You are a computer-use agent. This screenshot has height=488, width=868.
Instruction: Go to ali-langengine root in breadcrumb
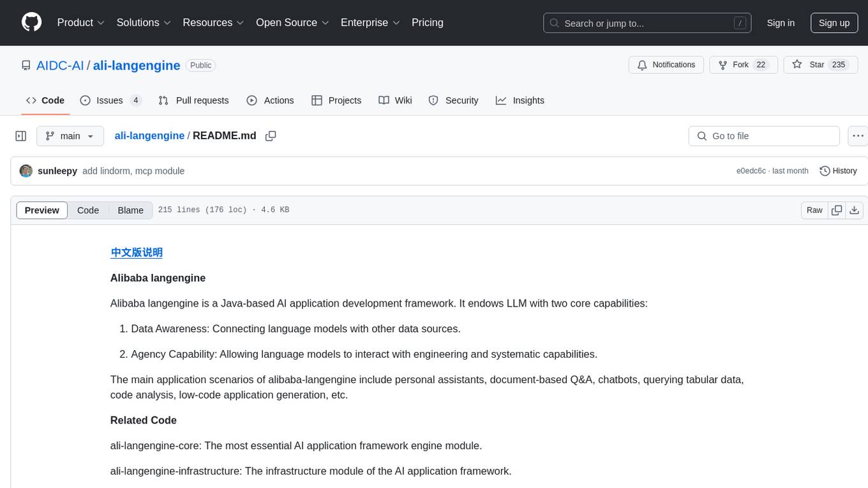[x=149, y=135]
